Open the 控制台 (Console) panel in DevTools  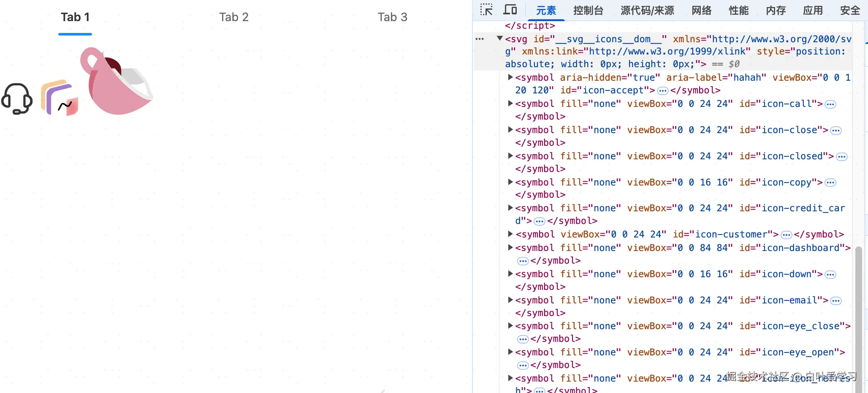(589, 11)
